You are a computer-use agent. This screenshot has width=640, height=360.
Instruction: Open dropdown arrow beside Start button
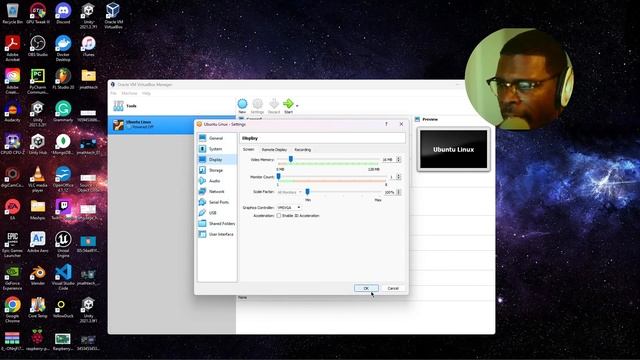click(x=297, y=106)
